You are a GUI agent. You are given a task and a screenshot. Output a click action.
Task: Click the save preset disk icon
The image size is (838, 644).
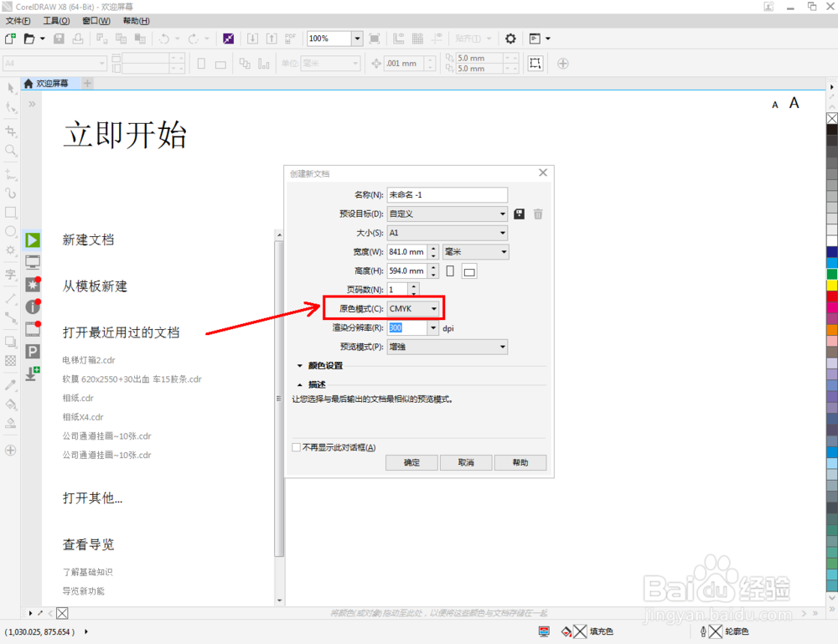[519, 214]
